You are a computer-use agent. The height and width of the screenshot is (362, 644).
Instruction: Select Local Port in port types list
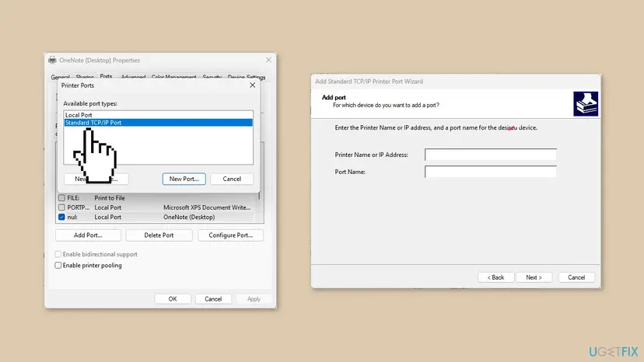point(158,115)
